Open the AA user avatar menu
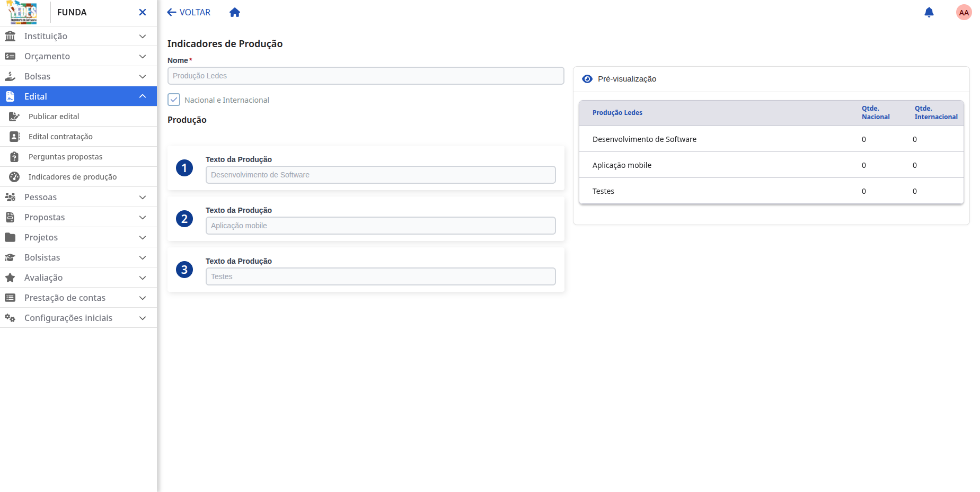 click(x=964, y=12)
